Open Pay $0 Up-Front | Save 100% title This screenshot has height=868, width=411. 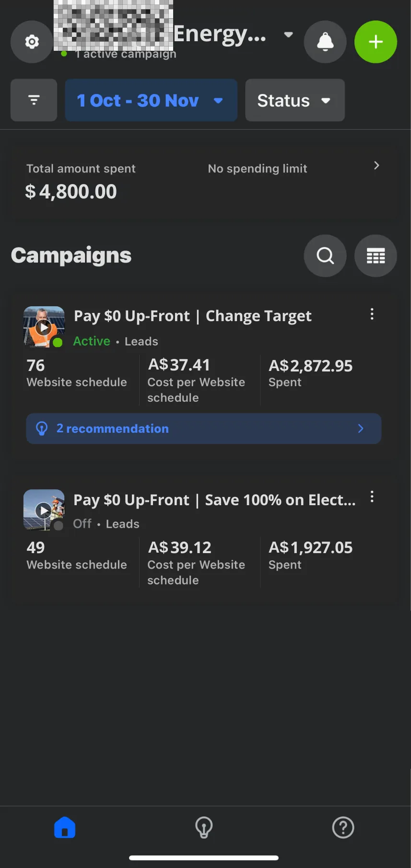coord(214,500)
